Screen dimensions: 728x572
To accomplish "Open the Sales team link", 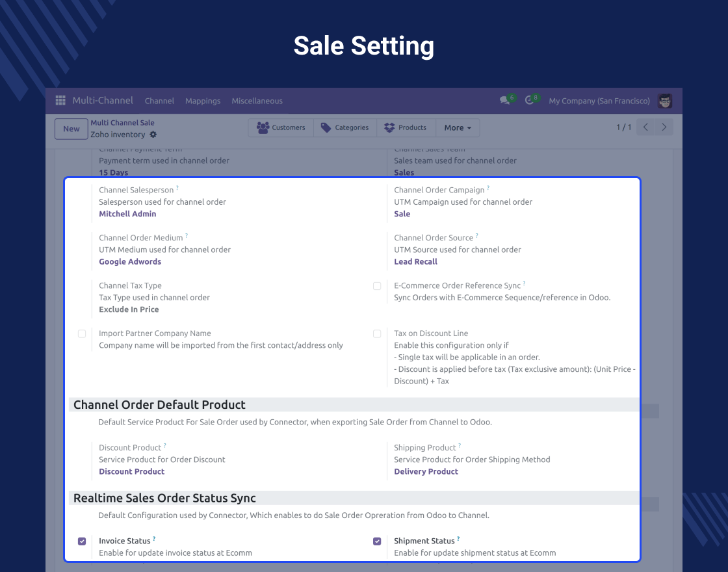I will pos(404,172).
